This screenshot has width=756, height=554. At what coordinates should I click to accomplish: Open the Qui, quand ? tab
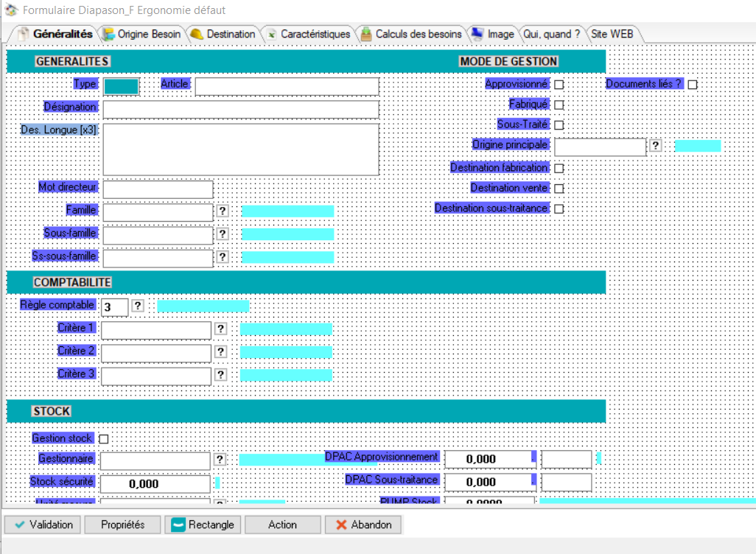click(x=552, y=33)
